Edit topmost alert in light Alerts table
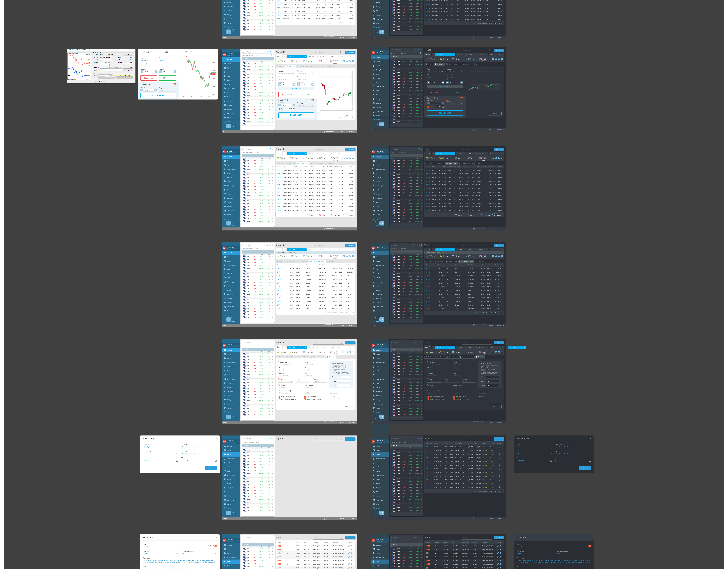The height and width of the screenshot is (569, 728). click(349, 546)
